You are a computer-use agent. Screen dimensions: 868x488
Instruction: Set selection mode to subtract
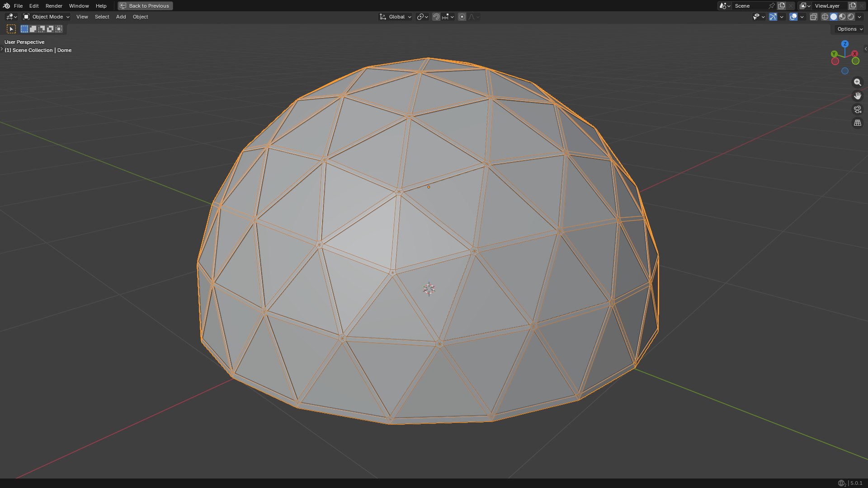(x=42, y=29)
